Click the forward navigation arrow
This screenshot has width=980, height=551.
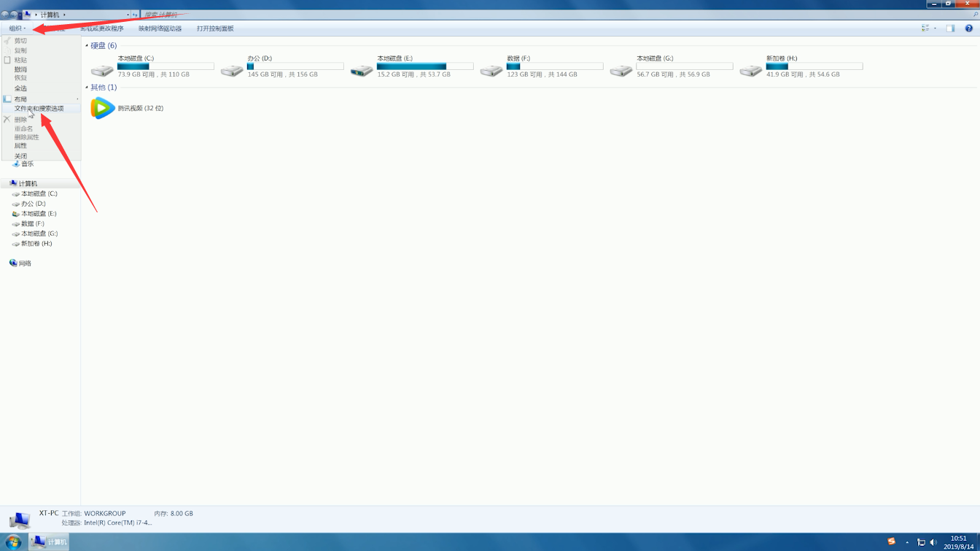pos(14,15)
